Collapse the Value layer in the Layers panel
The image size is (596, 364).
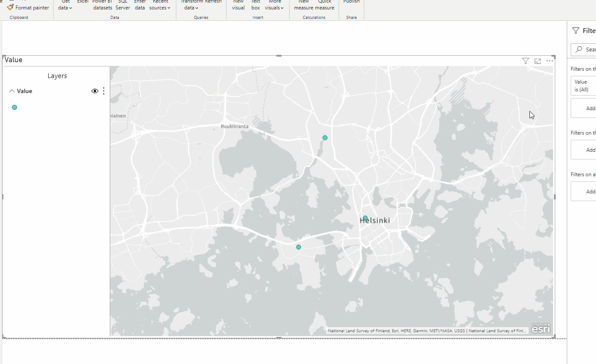12,91
